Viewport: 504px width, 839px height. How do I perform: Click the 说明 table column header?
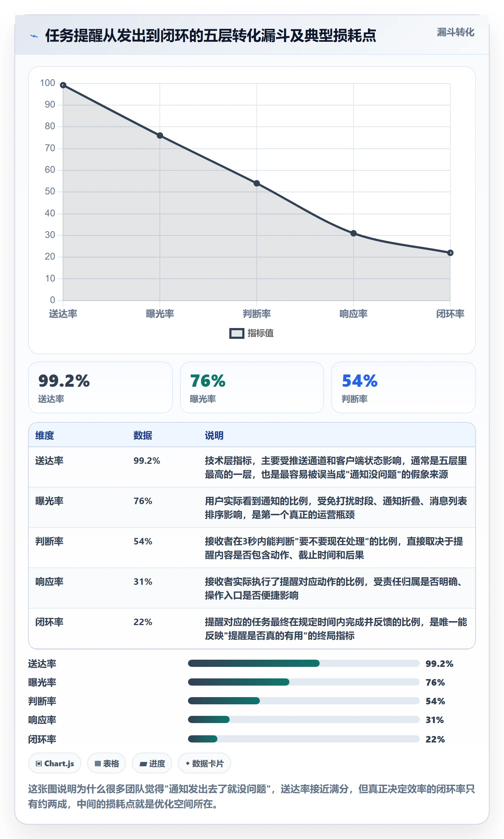[214, 435]
